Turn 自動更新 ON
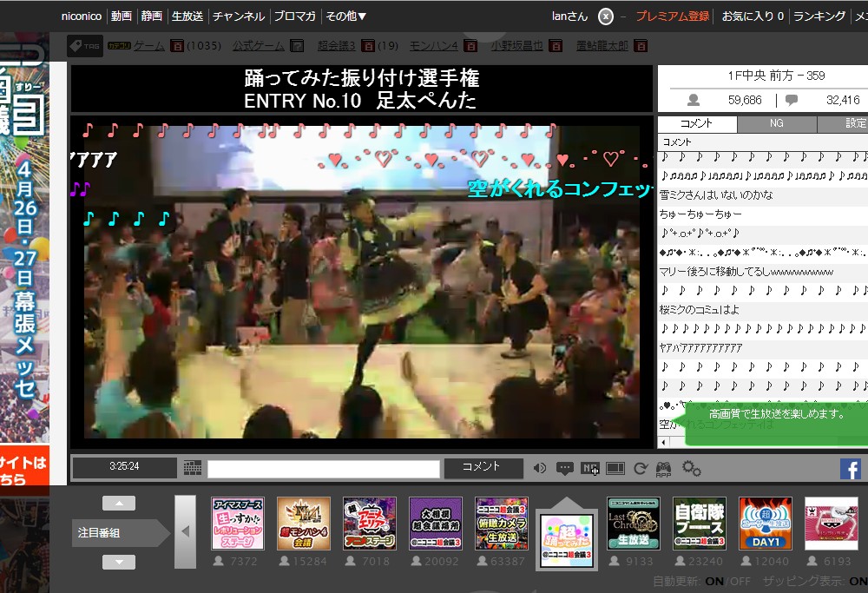868x593 pixels. [x=714, y=582]
